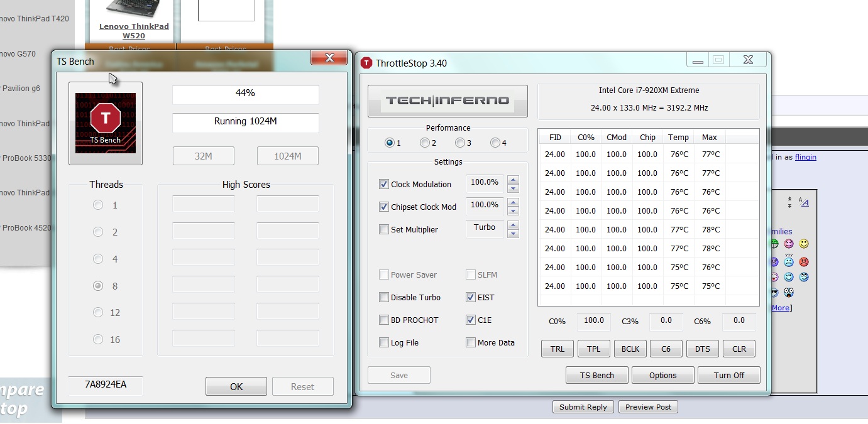
Task: Click the Turn Off button
Action: [729, 375]
